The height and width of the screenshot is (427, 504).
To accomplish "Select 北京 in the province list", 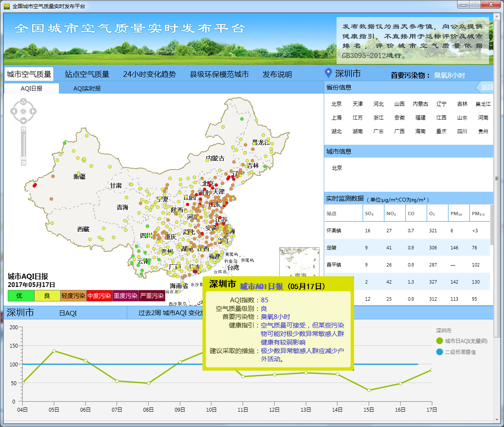I will tap(337, 104).
